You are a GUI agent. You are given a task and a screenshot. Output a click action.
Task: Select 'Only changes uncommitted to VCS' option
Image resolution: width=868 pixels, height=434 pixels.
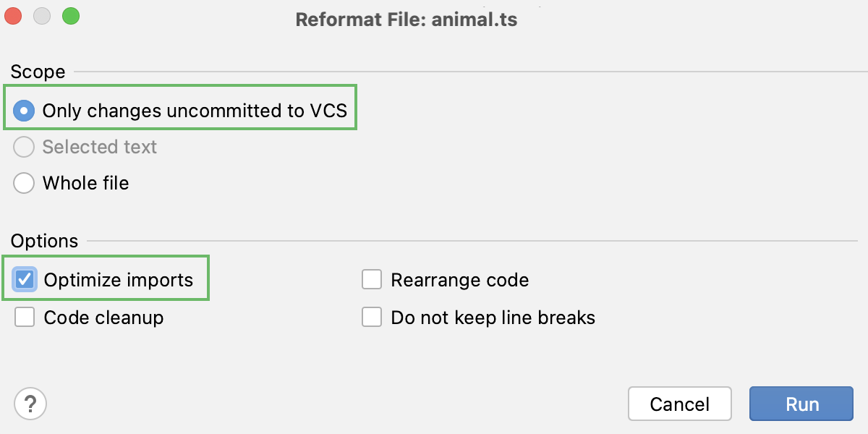24,110
